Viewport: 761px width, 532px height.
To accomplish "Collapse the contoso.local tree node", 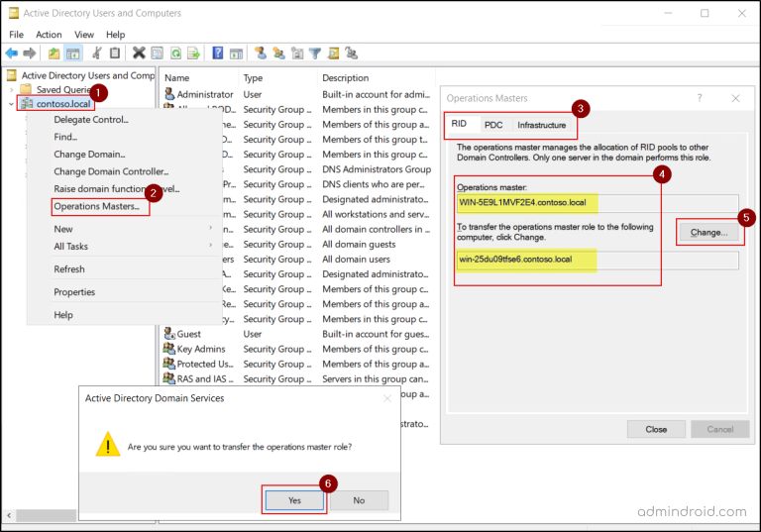I will pos(12,104).
